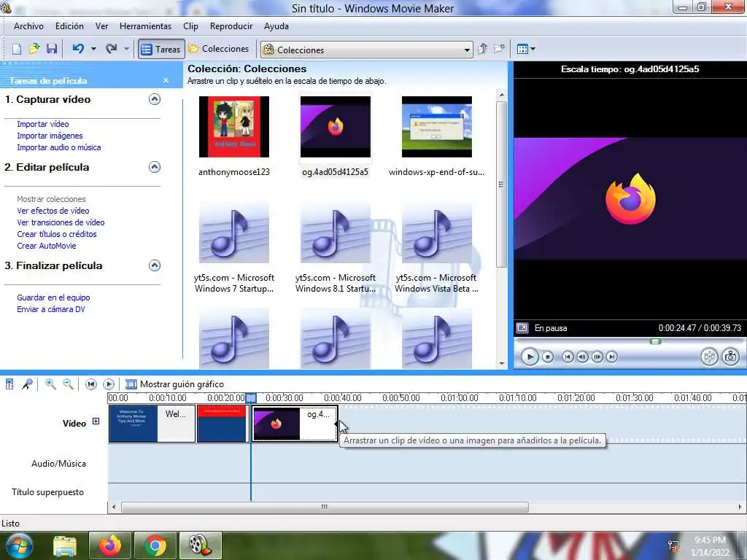The height and width of the screenshot is (560, 747).
Task: Click the New Collection Folder icon
Action: [x=499, y=49]
